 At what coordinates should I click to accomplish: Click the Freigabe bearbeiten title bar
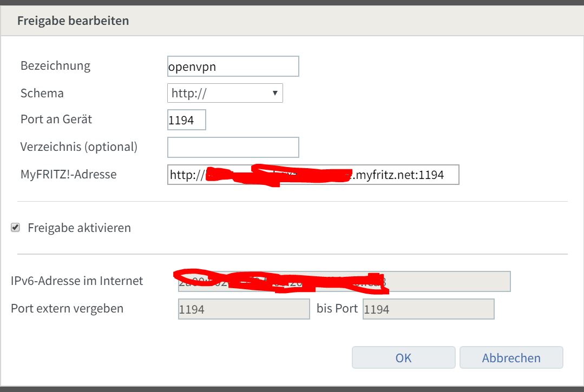(x=73, y=20)
